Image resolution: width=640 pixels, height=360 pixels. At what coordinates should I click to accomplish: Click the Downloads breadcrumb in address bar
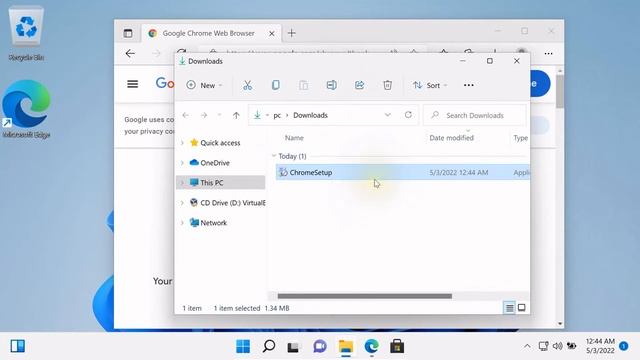click(x=310, y=115)
